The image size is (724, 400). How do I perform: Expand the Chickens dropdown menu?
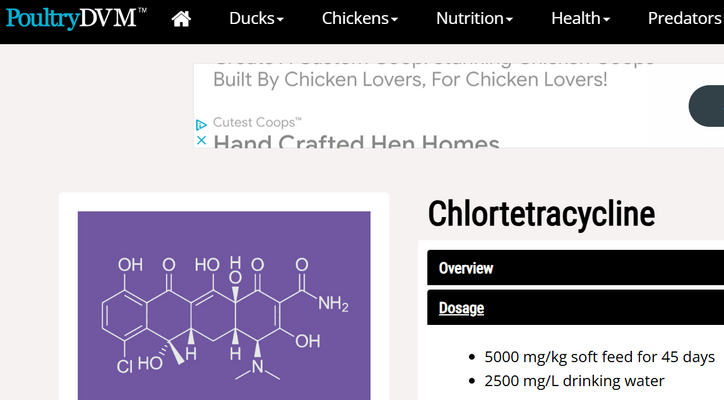[x=360, y=18]
